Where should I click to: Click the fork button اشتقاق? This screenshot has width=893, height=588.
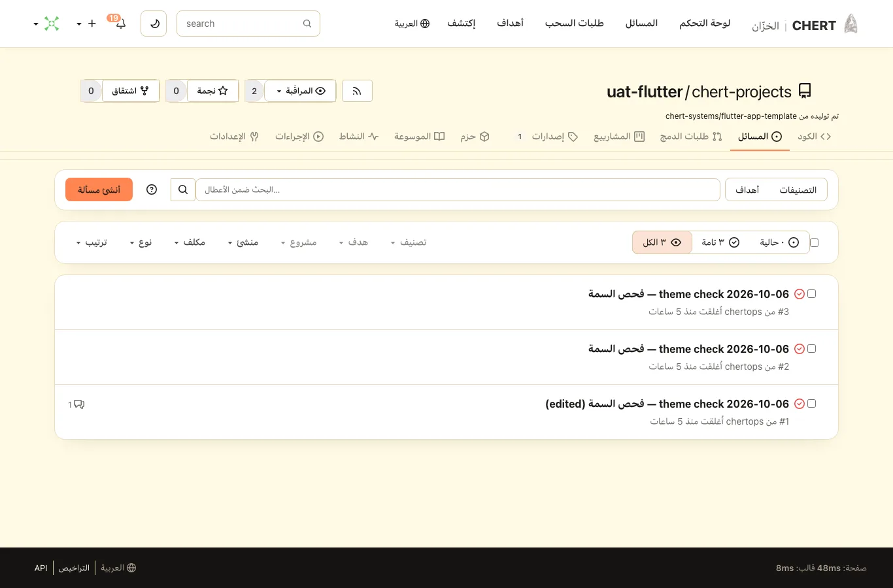[131, 91]
